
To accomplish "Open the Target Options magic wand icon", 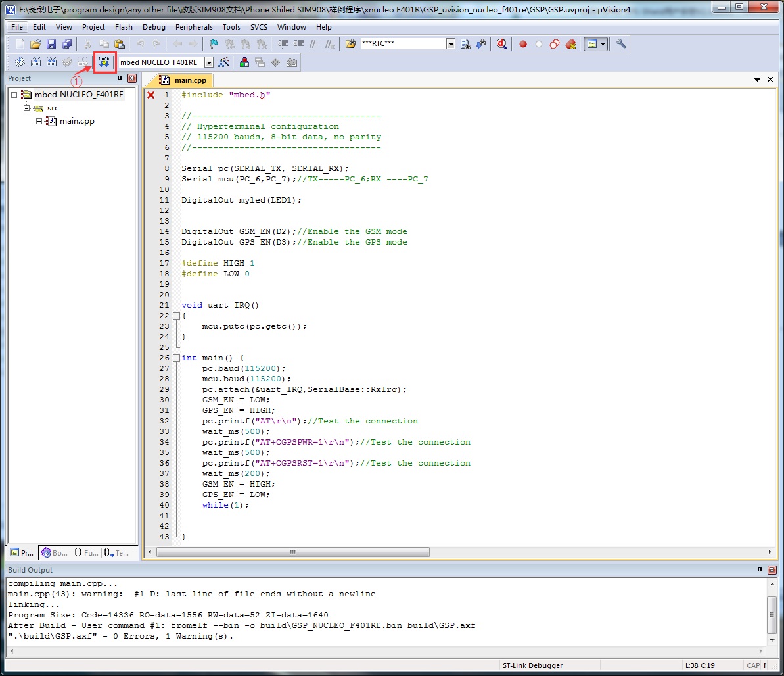I will (x=223, y=62).
